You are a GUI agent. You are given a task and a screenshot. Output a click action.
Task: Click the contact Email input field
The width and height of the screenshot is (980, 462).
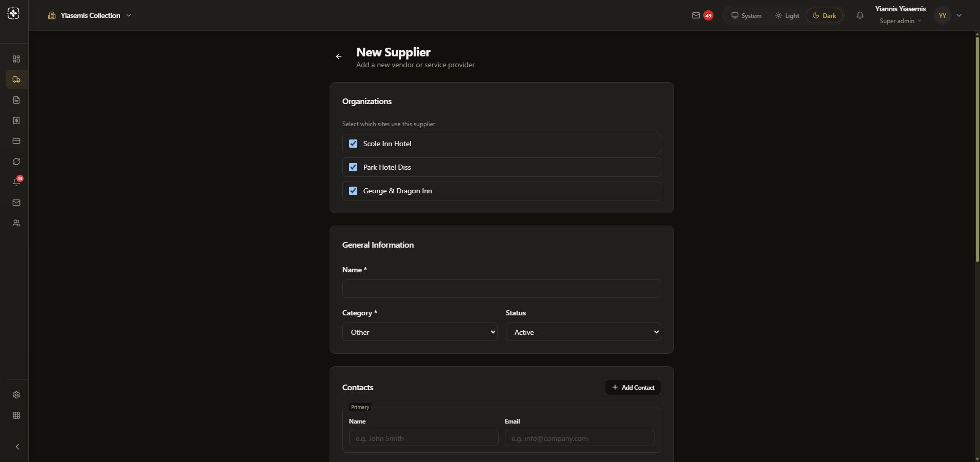click(580, 438)
